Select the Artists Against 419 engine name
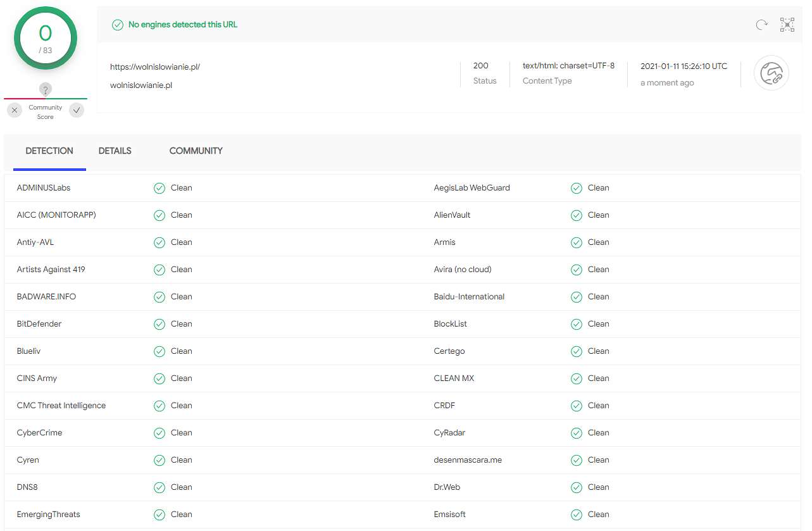 point(51,270)
